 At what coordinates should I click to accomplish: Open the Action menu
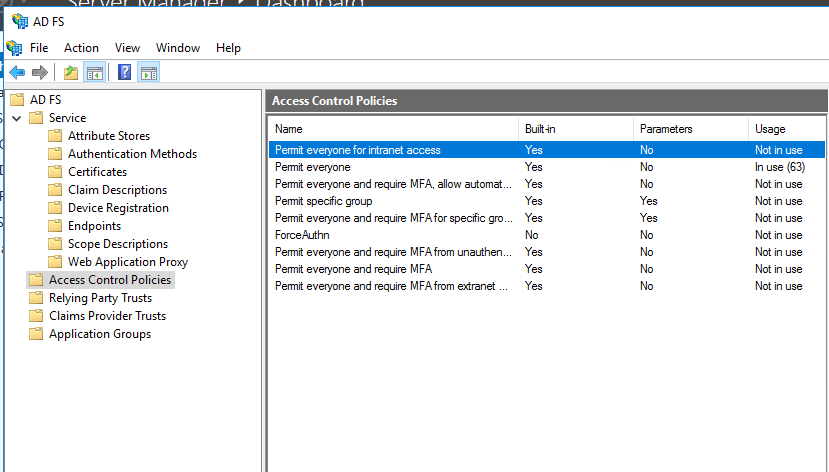[x=81, y=48]
